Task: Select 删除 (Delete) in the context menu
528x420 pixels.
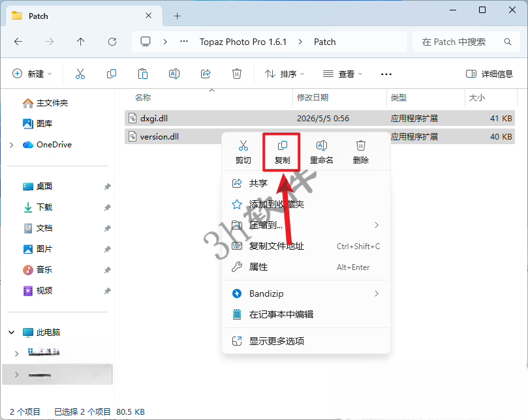Action: pos(361,152)
